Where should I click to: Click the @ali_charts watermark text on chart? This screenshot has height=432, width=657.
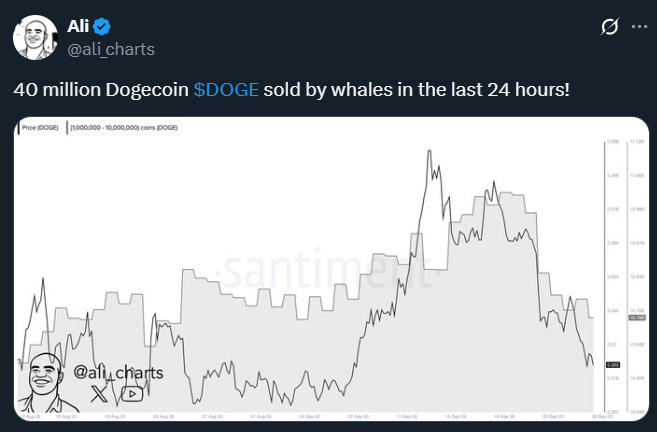pyautogui.click(x=118, y=373)
